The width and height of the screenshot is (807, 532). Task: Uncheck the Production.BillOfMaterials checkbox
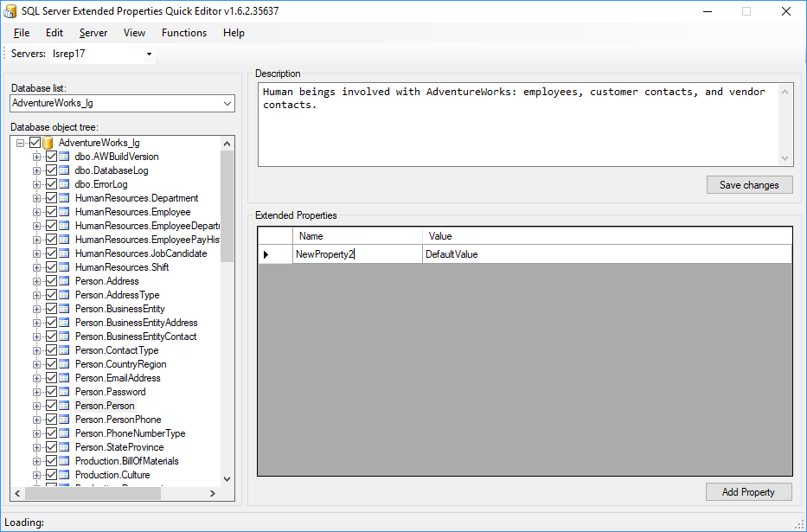[51, 461]
